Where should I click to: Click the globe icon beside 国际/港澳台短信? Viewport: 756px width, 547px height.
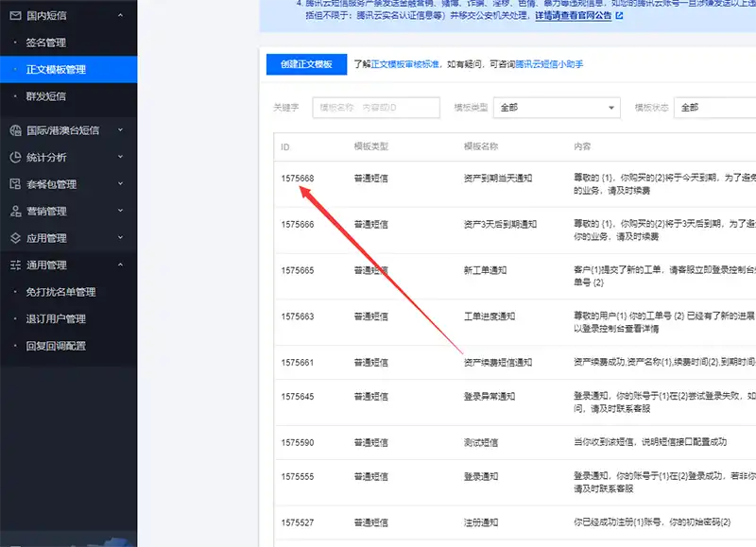pyautogui.click(x=14, y=130)
